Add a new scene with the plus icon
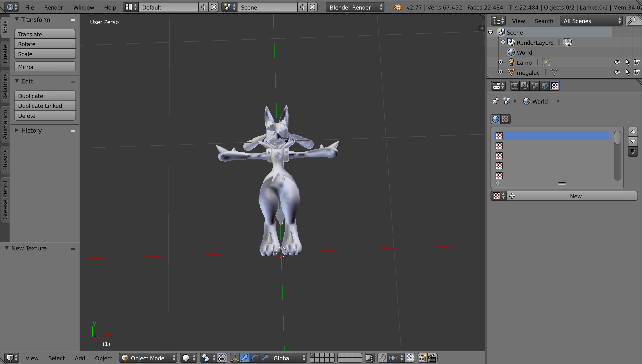This screenshot has width=642, height=364. point(303,7)
